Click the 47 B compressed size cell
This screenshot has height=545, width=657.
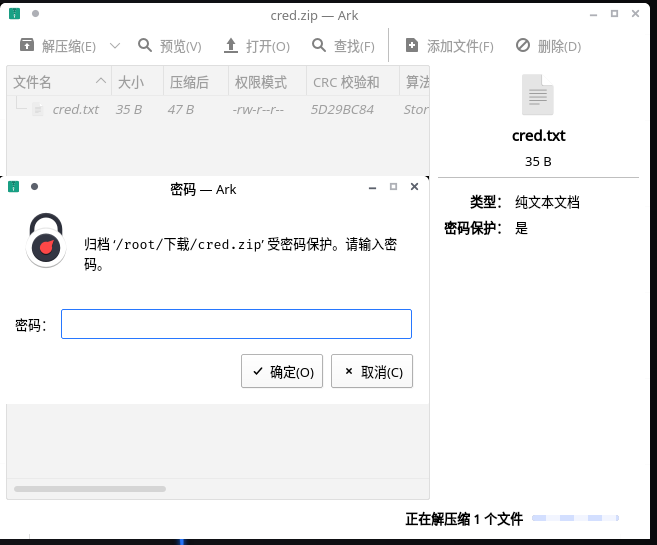[x=181, y=109]
